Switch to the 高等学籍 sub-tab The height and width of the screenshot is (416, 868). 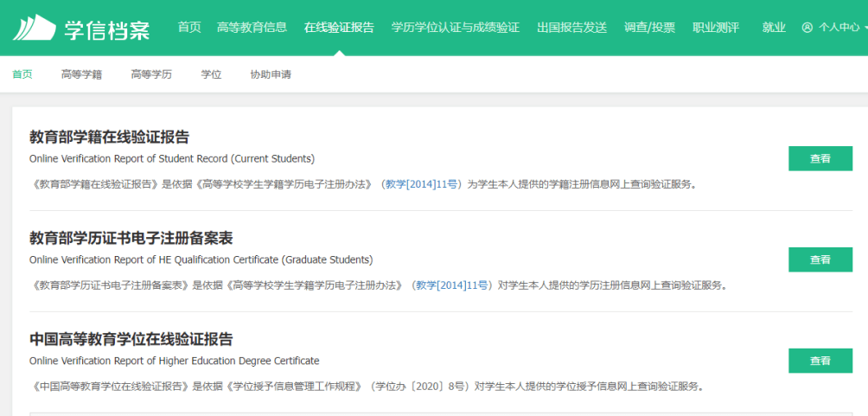click(x=81, y=74)
